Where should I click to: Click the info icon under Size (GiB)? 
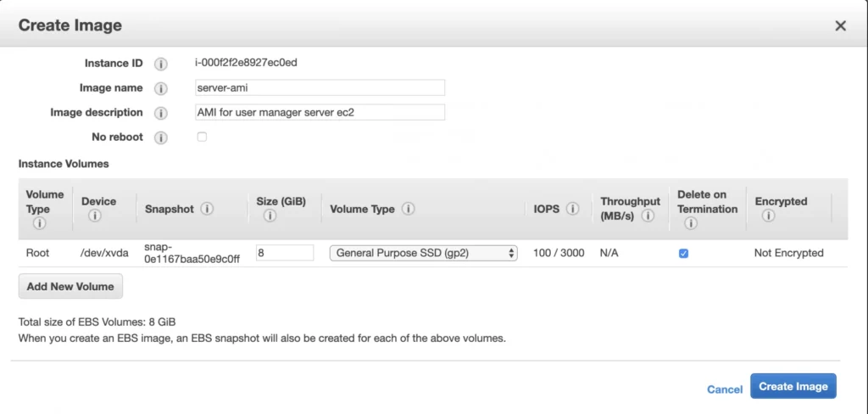pyautogui.click(x=270, y=216)
